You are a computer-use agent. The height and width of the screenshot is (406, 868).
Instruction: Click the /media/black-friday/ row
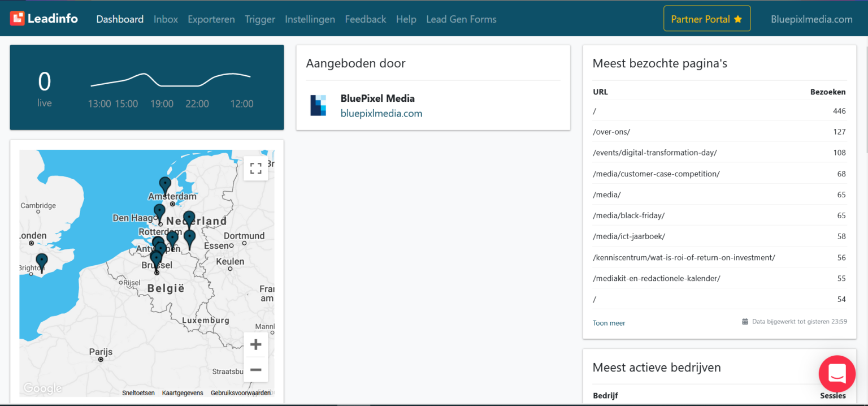(719, 215)
